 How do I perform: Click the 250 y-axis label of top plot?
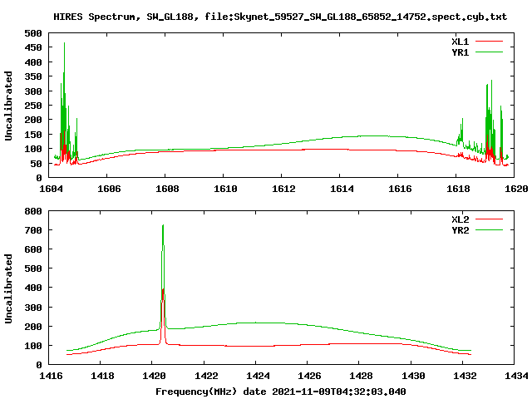33,106
